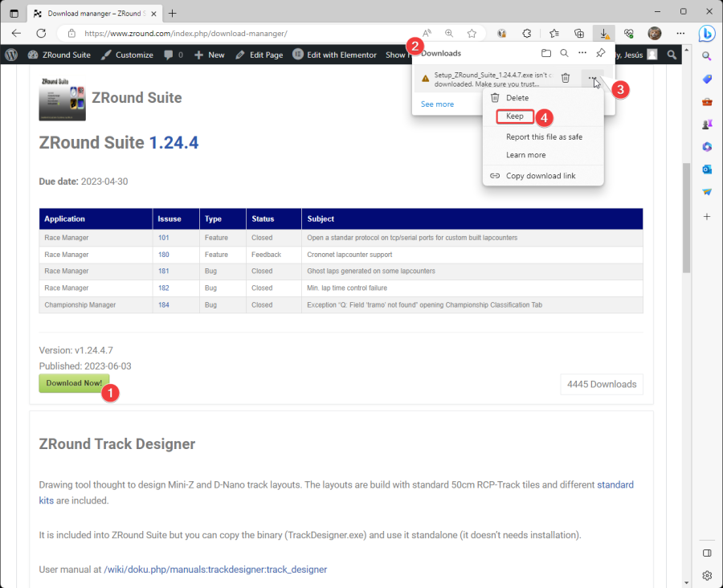
Task: Click the ZRound Suite thumbnail image
Action: click(x=62, y=99)
